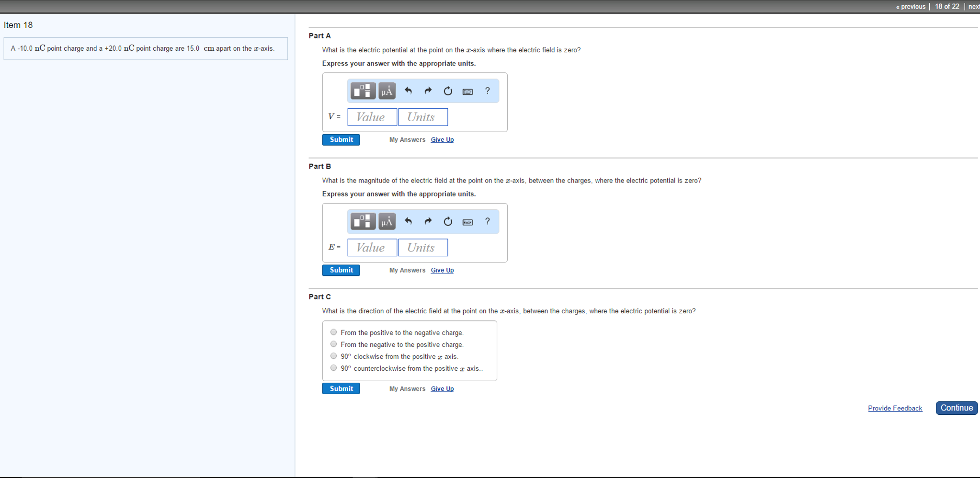The height and width of the screenshot is (478, 980).
Task: Open symbols (µÅ) menu in Part A
Action: coord(387,91)
